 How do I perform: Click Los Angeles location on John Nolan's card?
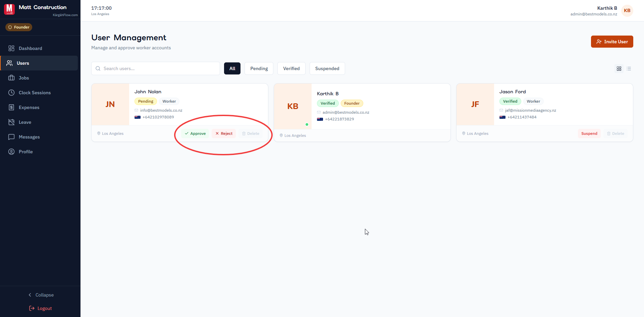pyautogui.click(x=110, y=134)
